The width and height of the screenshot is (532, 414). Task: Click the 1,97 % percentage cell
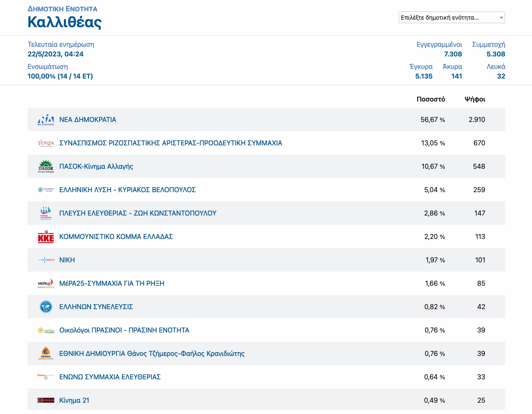click(x=436, y=260)
